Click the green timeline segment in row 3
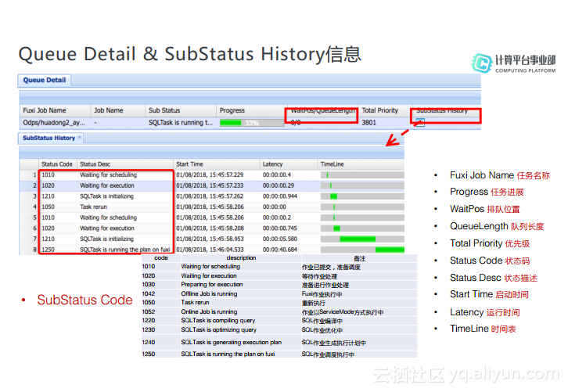This screenshot has height=392, width=568. 333,196
